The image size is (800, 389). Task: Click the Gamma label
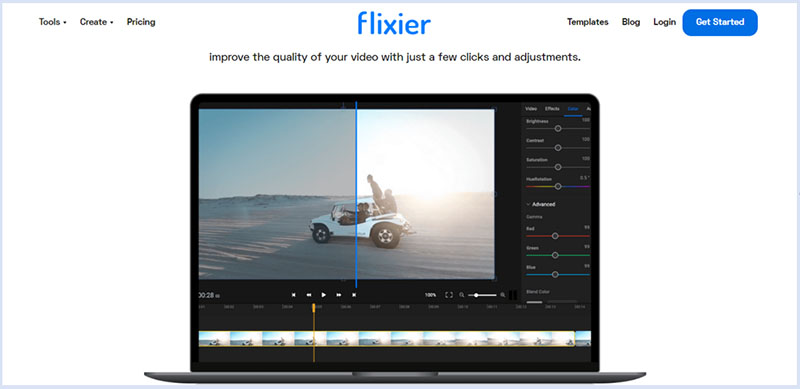[x=534, y=217]
